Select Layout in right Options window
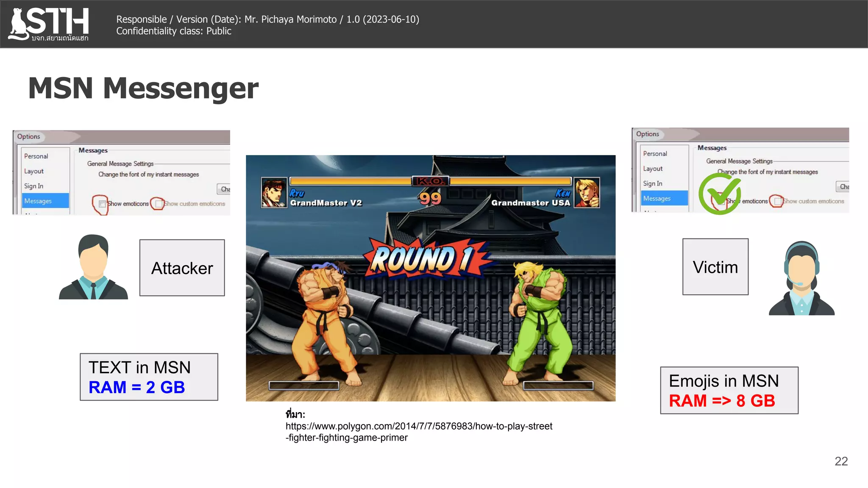Viewport: 868px width, 488px height. click(x=653, y=169)
